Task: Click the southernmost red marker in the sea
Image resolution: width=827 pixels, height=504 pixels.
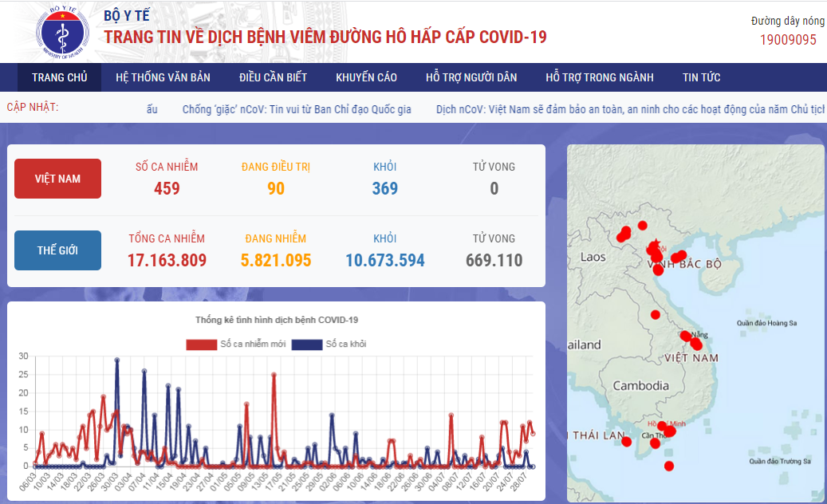Action: [x=668, y=466]
